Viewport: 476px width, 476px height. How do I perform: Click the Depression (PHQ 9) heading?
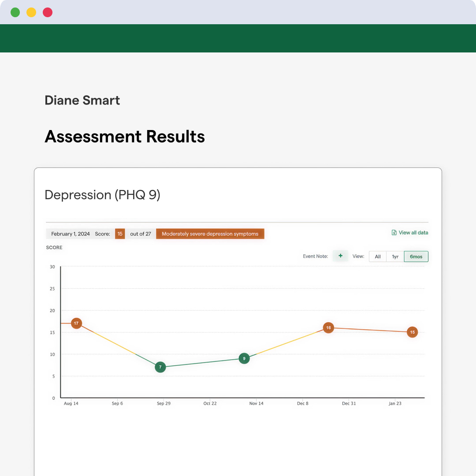[x=103, y=195]
